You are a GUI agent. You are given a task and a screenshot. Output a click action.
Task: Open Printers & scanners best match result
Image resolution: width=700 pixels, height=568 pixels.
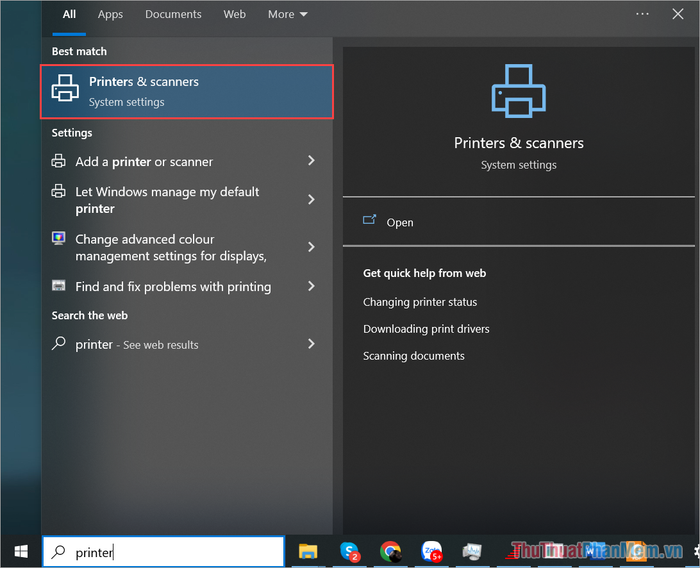(x=187, y=92)
